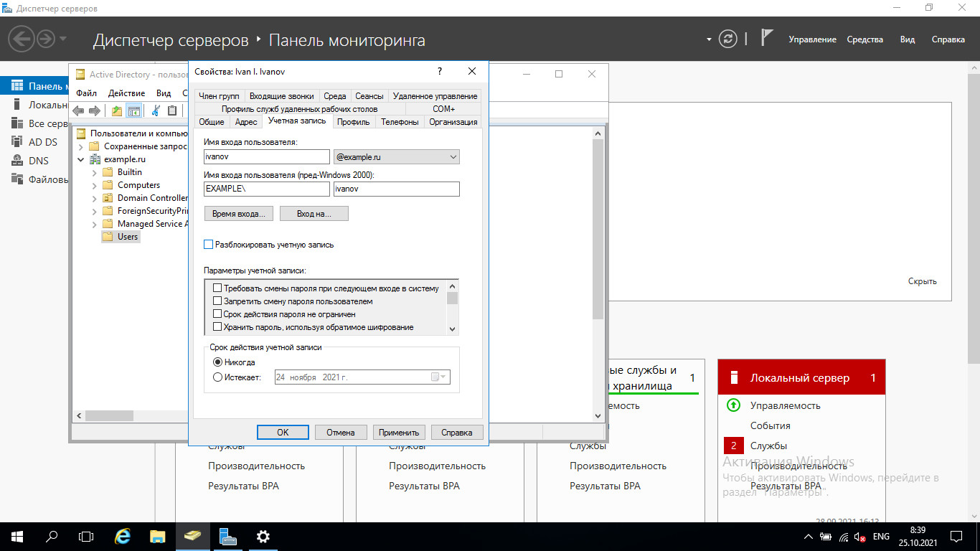Screen dimensions: 980x551
Task: Launch Internet Explorer from taskbar
Action: tap(123, 536)
